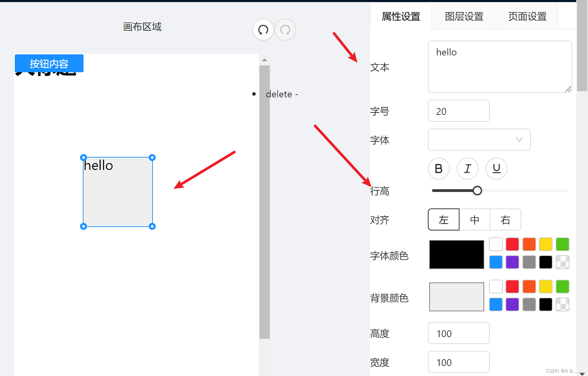Click the canvas scrollbar up arrow
This screenshot has height=376, width=588.
(x=265, y=60)
